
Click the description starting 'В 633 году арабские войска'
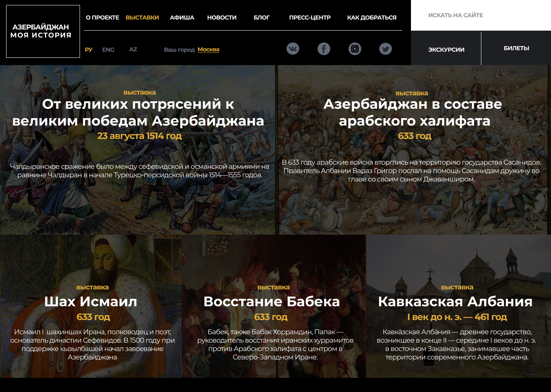click(412, 171)
